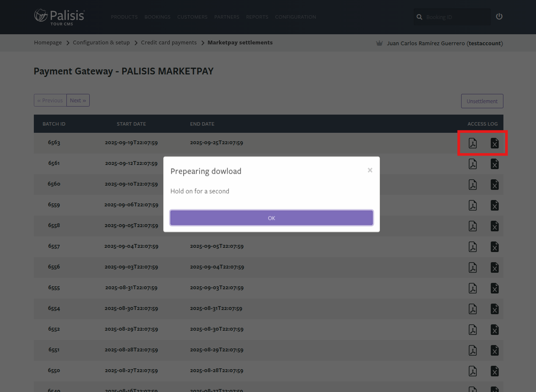Open Configuration & setup breadcrumb
536x392 pixels.
(101, 43)
